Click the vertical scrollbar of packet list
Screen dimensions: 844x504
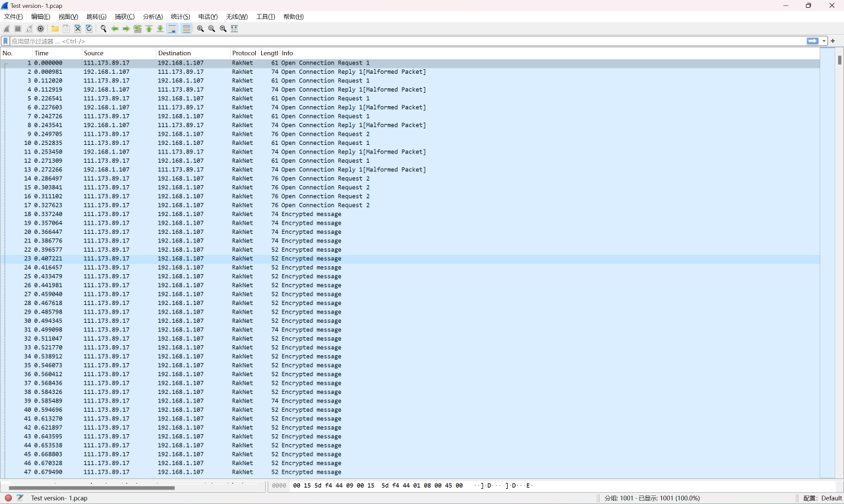[839, 264]
